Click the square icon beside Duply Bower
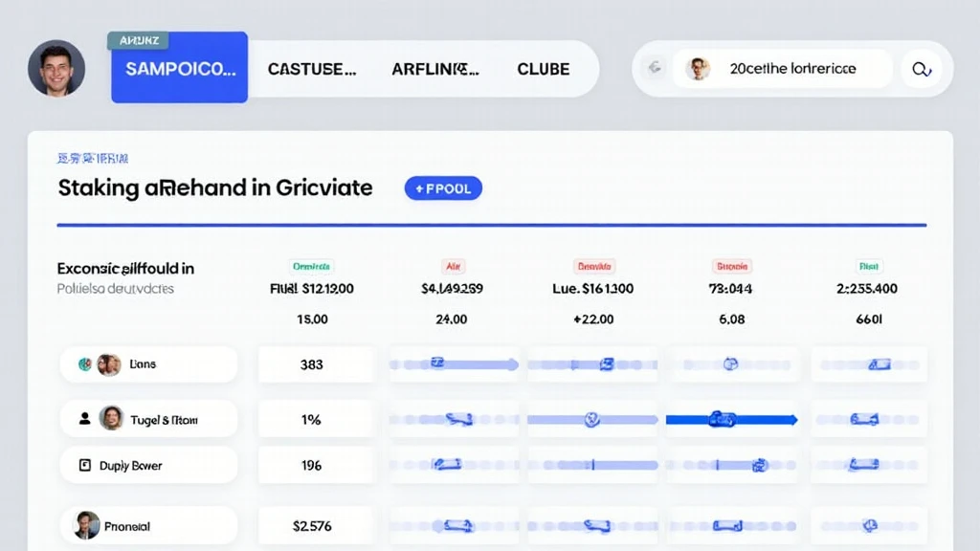The width and height of the screenshot is (980, 551). [x=84, y=466]
